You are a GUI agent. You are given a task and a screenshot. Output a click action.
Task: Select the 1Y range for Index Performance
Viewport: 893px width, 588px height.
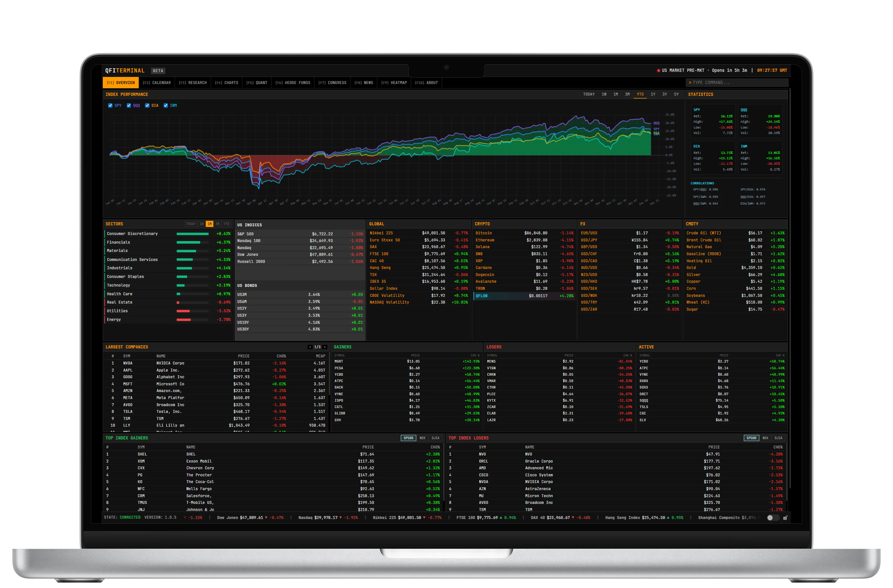[x=653, y=94]
